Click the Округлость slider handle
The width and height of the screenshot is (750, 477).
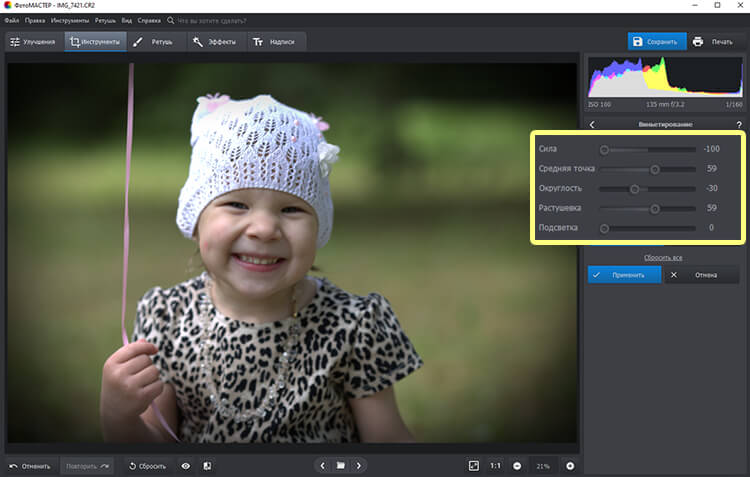(x=634, y=188)
